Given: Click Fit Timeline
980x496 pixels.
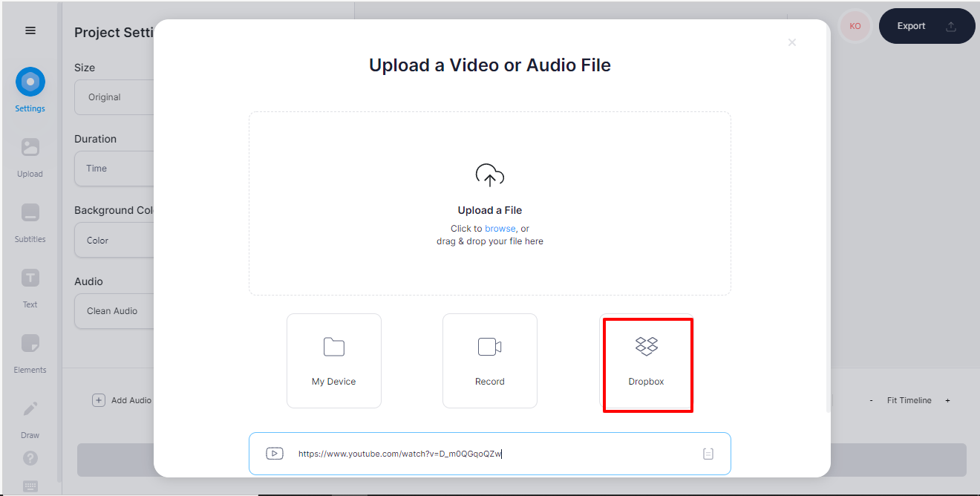Looking at the screenshot, I should tap(909, 400).
